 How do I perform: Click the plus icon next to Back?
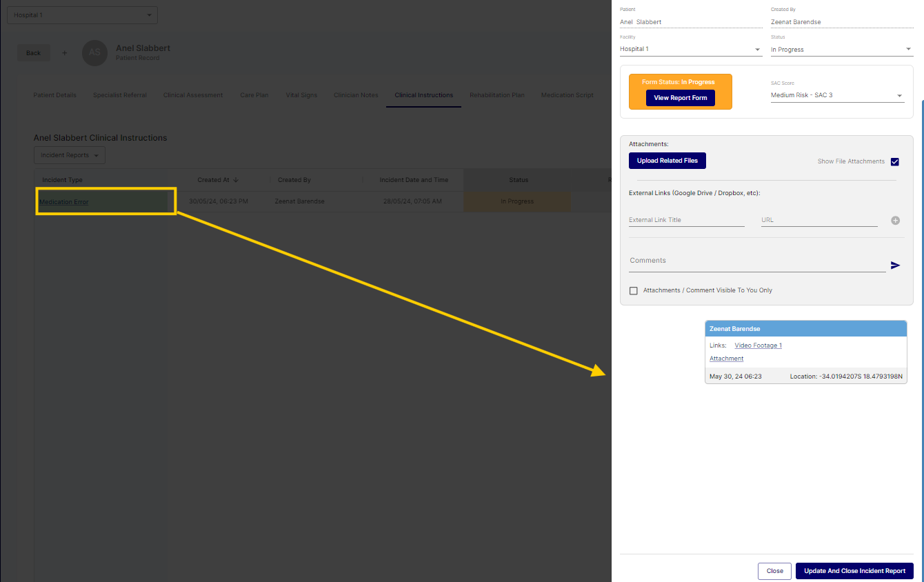click(64, 53)
